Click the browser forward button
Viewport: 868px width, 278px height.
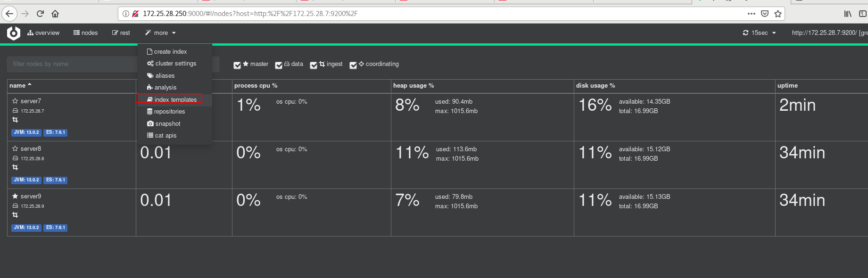point(25,14)
